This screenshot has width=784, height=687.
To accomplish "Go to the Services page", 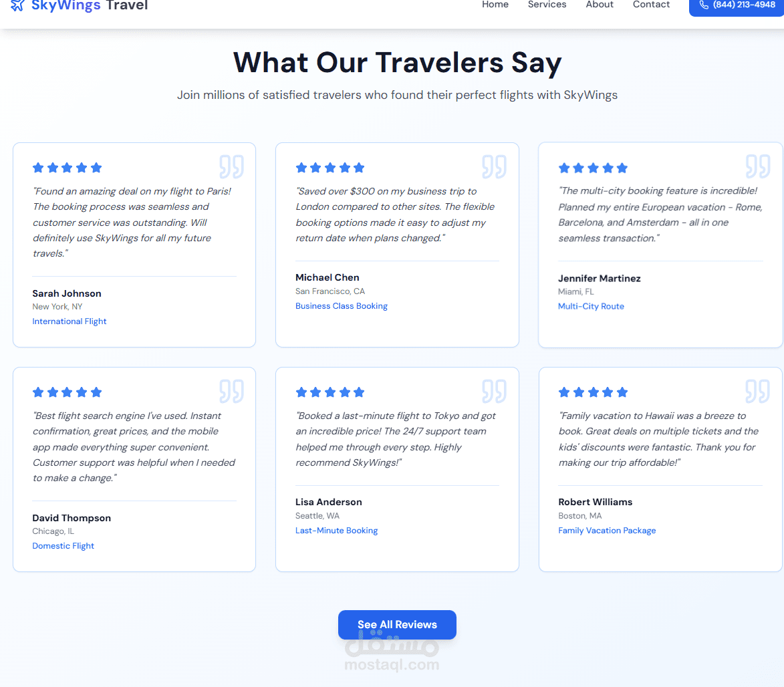I will point(547,5).
